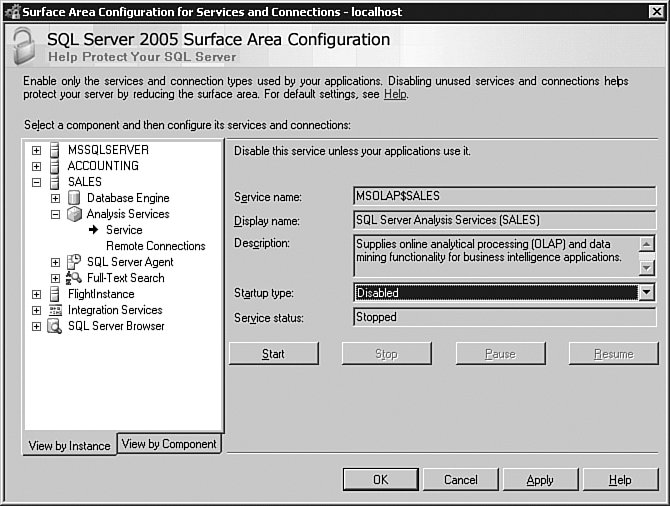Click the Cancel button
The image size is (670, 506).
[x=461, y=480]
